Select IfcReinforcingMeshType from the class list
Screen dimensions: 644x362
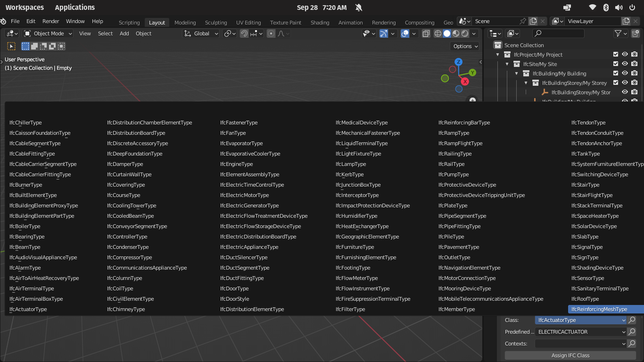tap(599, 309)
